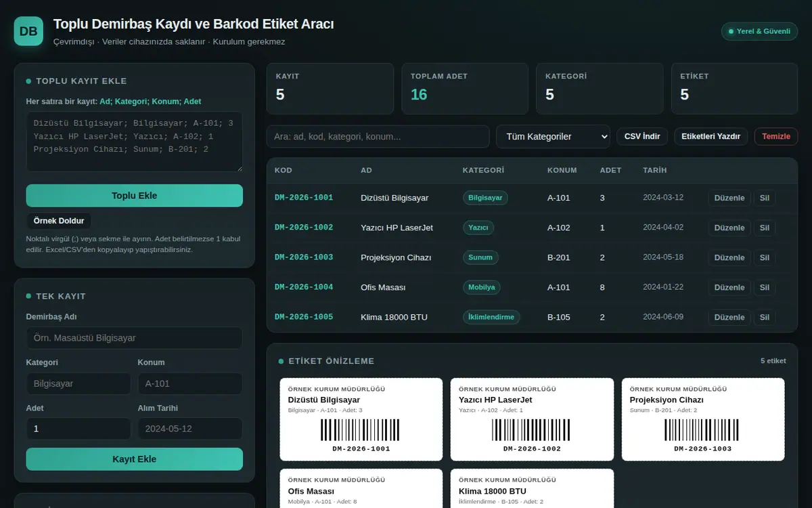Delete the Dizüstü Bilgisayar record
The image size is (812, 508).
(765, 198)
